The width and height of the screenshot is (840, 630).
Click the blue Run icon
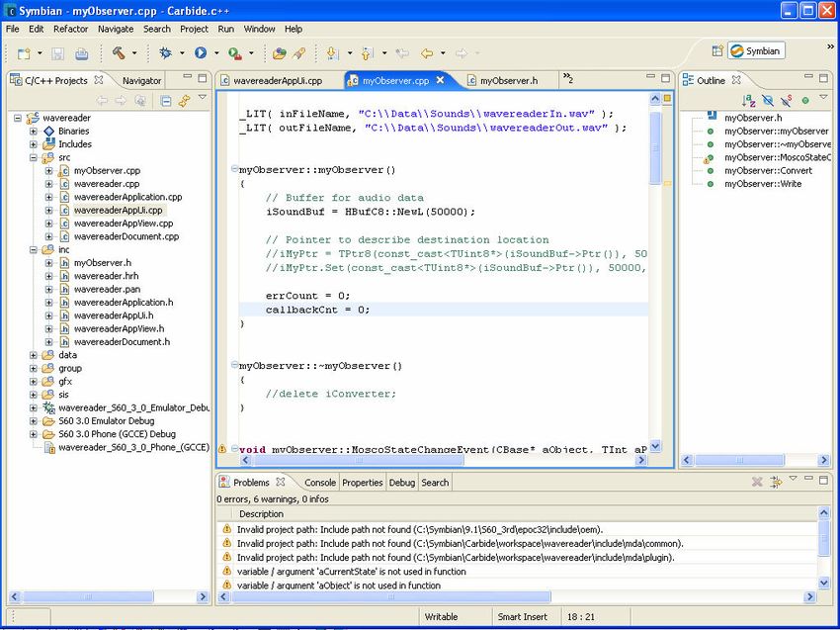pyautogui.click(x=201, y=52)
